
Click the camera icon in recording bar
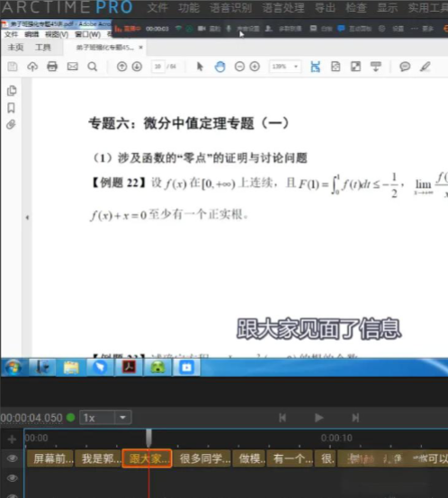tap(202, 29)
